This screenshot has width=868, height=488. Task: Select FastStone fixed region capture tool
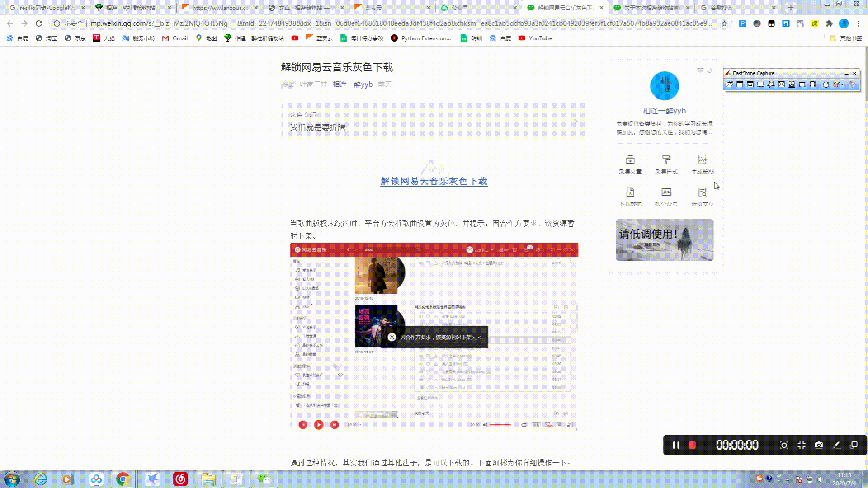(802, 84)
